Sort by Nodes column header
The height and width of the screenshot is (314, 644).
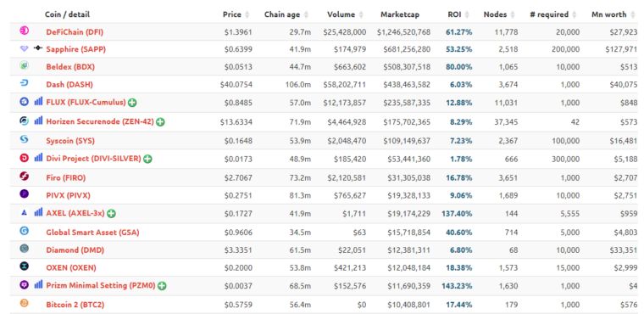(499, 14)
